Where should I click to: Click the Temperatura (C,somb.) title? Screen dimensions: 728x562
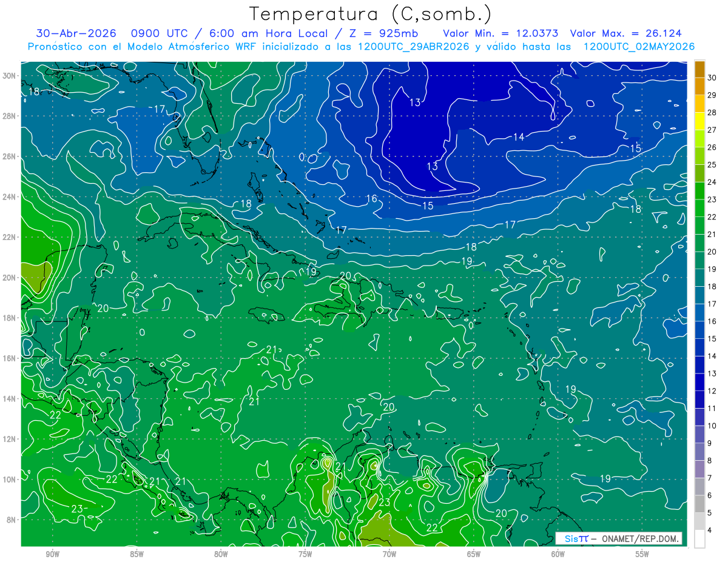[x=371, y=14]
